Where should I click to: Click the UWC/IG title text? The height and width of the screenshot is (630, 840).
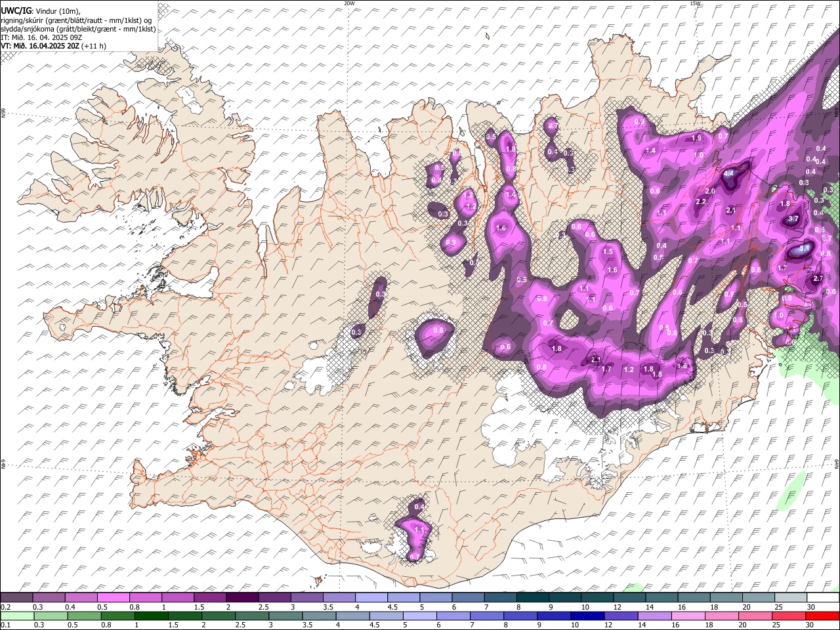tap(15, 10)
